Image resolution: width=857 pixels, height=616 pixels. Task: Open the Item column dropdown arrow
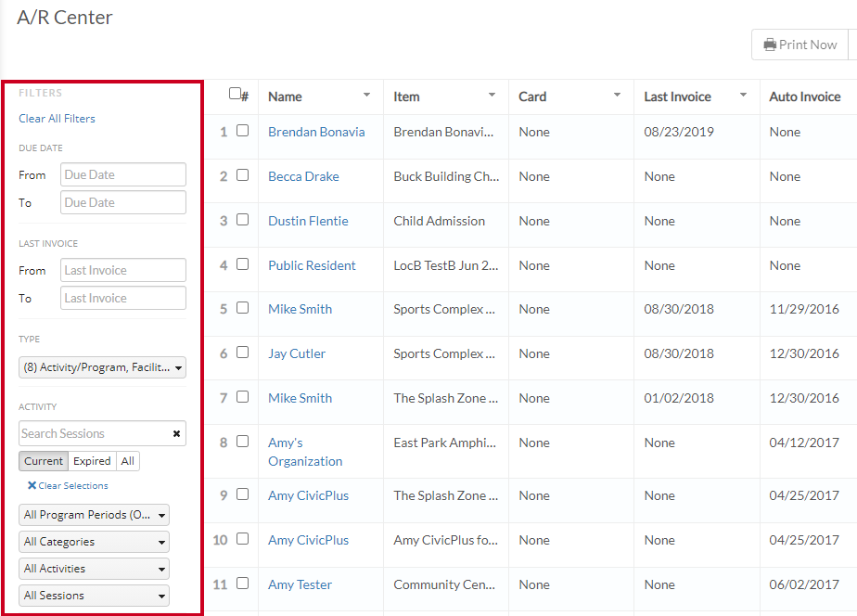[492, 96]
